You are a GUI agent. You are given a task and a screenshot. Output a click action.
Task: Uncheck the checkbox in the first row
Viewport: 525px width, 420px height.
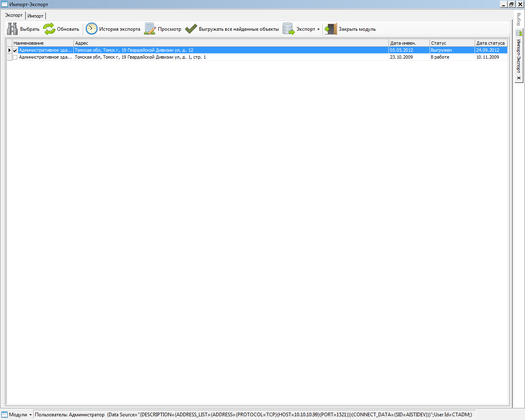tap(15, 50)
